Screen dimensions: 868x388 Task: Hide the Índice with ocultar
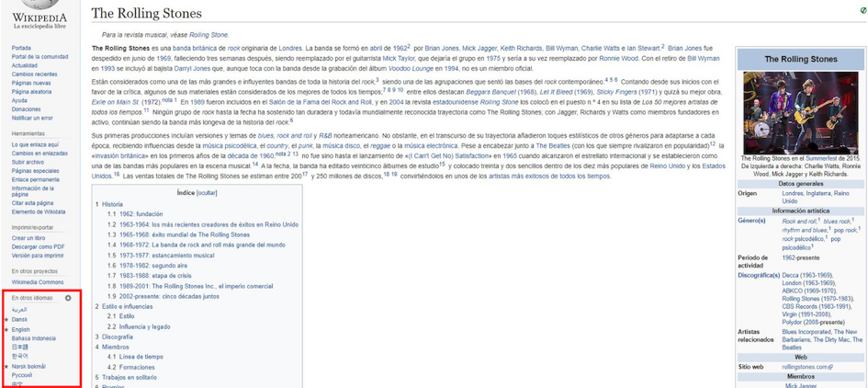209,193
